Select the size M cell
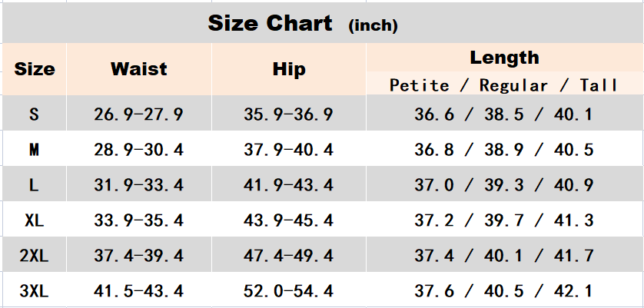 pos(35,149)
